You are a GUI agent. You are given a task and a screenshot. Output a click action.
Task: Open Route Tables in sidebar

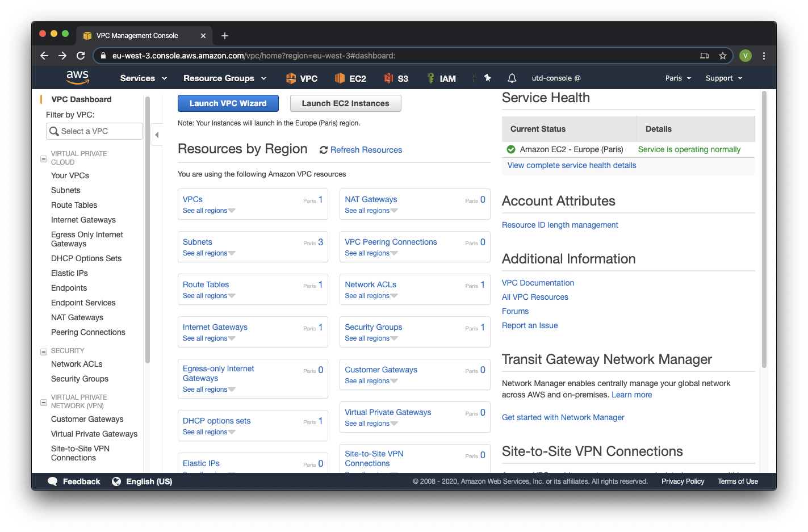pyautogui.click(x=74, y=205)
